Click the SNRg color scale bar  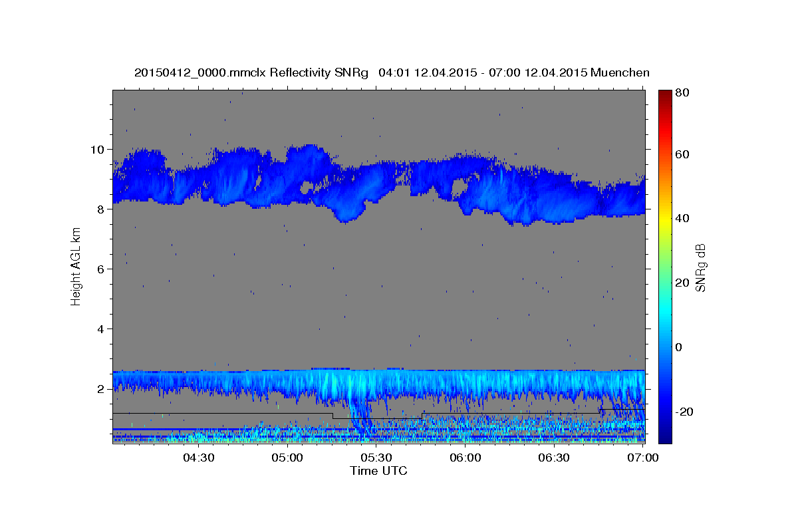665,266
